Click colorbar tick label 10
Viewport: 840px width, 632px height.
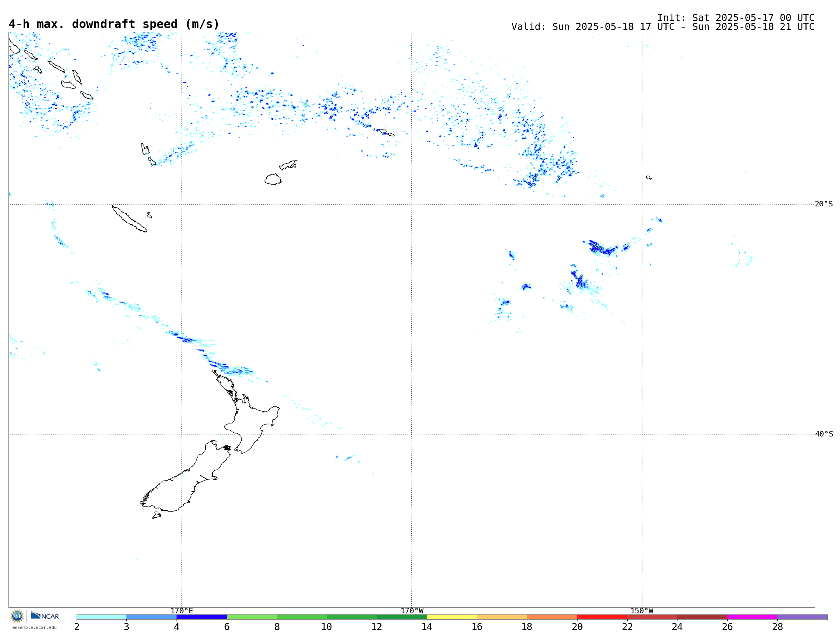(327, 627)
